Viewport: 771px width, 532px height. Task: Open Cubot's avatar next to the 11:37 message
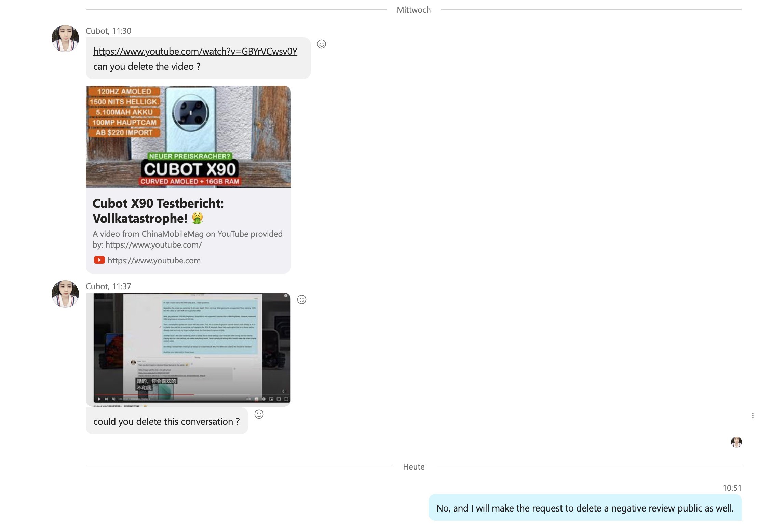(x=65, y=294)
